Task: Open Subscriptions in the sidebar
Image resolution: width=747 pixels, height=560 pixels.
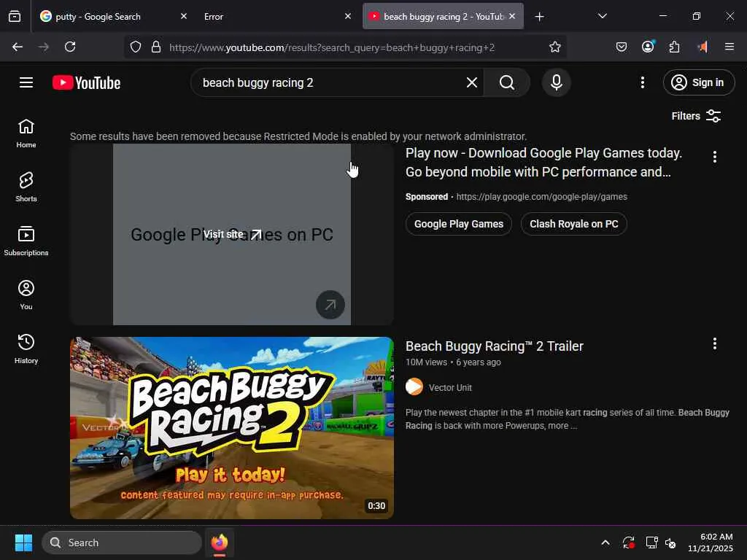Action: pyautogui.click(x=26, y=241)
